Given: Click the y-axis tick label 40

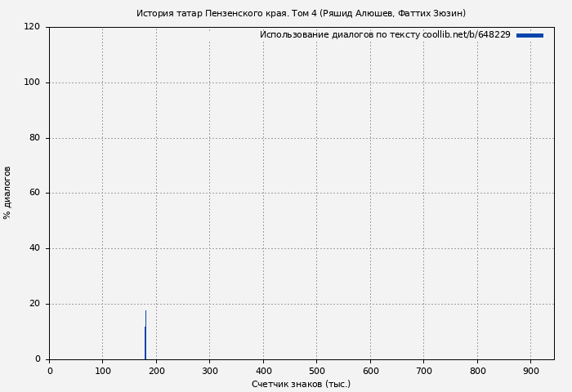Looking at the screenshot, I should point(35,248).
